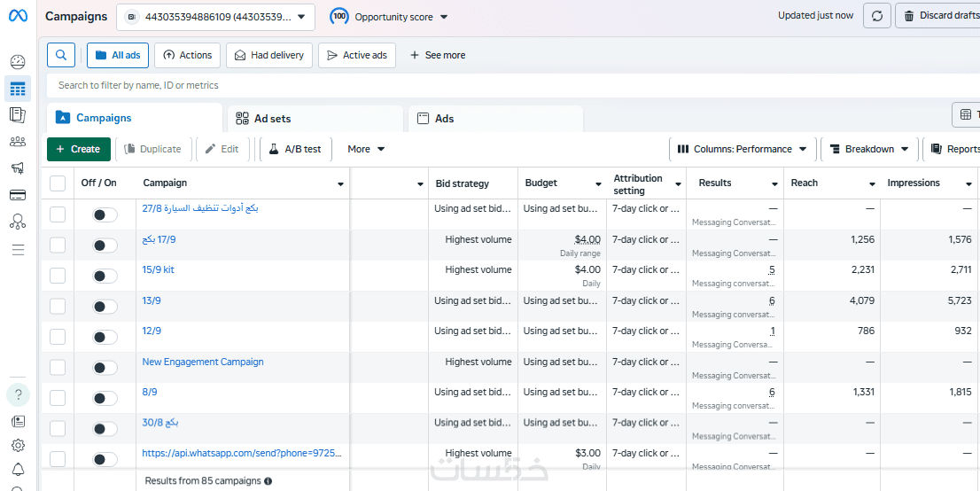Click the filter search text field
This screenshot has height=491, width=980.
click(354, 85)
